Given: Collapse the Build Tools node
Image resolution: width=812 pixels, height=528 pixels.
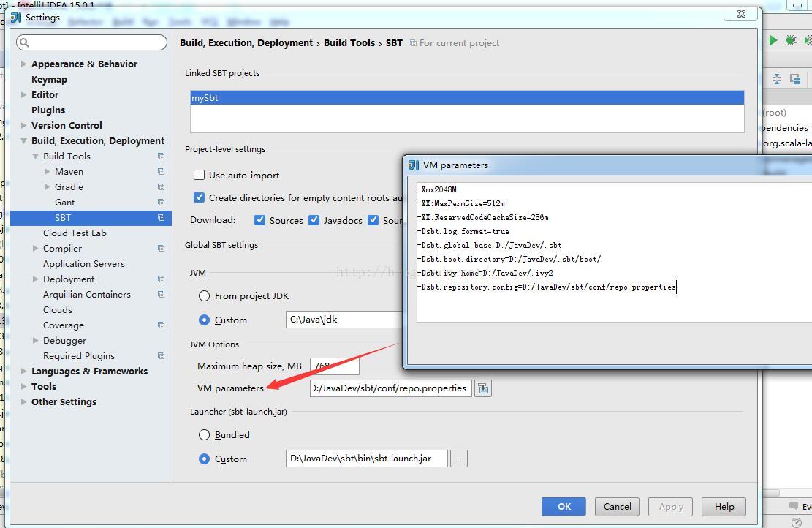Looking at the screenshot, I should (x=35, y=156).
